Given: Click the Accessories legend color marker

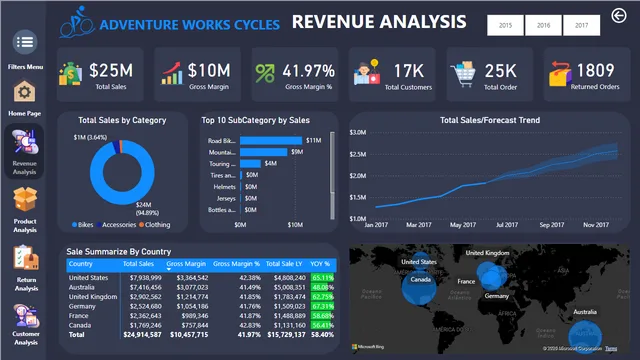Looking at the screenshot, I should click(99, 224).
